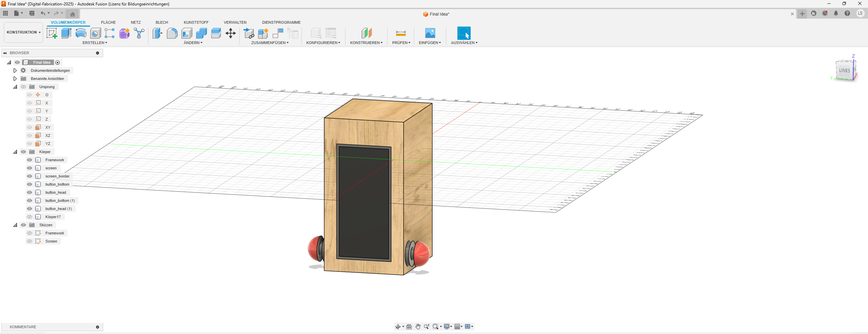Click the LINKS face of the view cube
This screenshot has height=334, width=868.
pos(844,70)
